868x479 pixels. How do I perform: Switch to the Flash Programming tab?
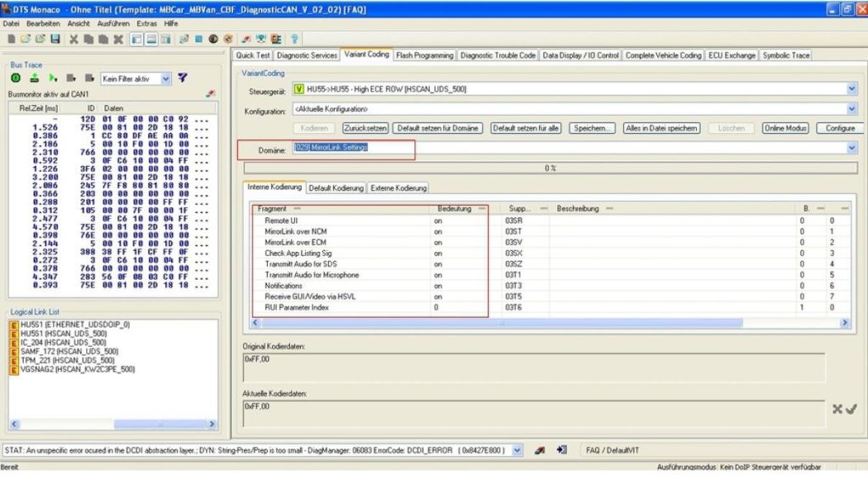pos(425,55)
